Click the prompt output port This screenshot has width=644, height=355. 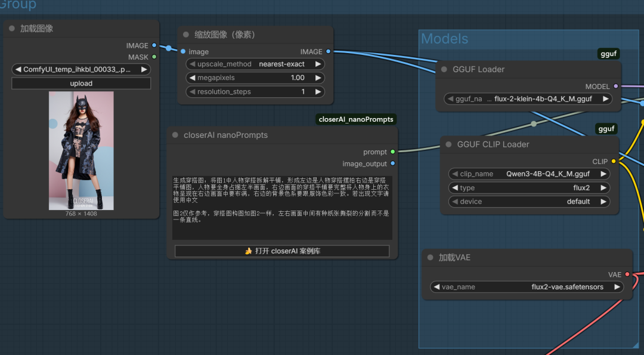(392, 152)
